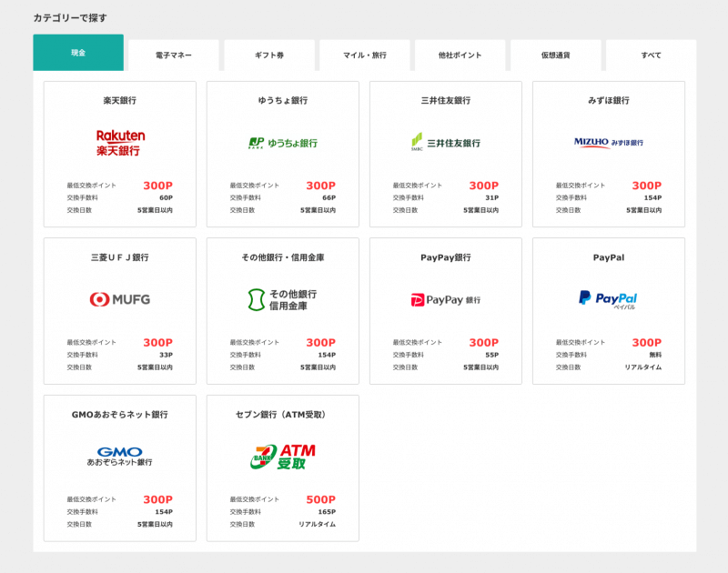Open the セブン銀行(ATM受取) card title

tap(283, 415)
